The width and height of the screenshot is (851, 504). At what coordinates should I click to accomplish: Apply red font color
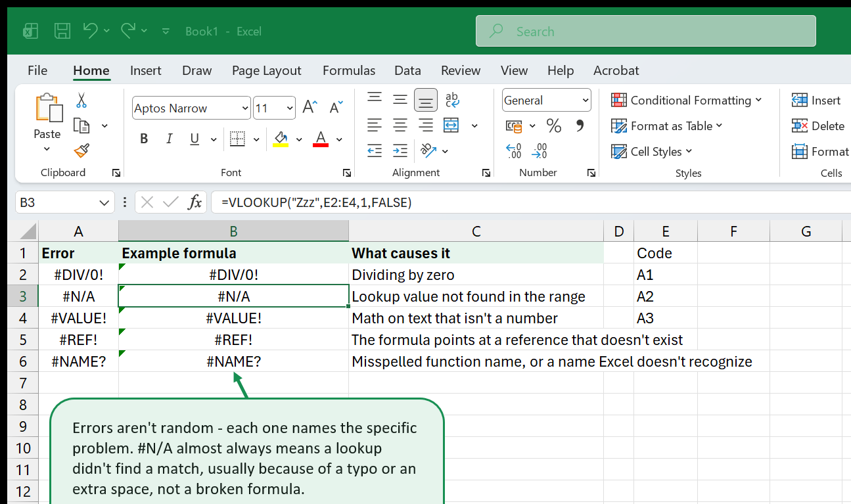coord(321,139)
